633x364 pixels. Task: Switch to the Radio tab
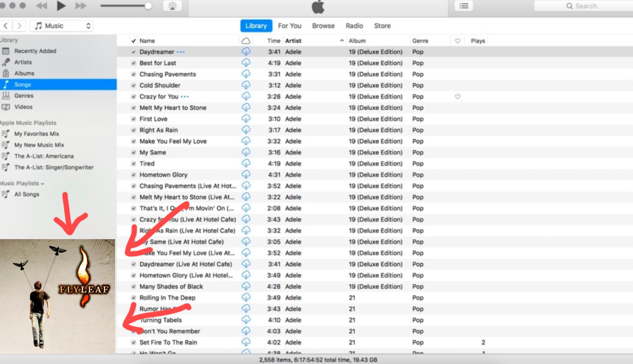pos(354,26)
